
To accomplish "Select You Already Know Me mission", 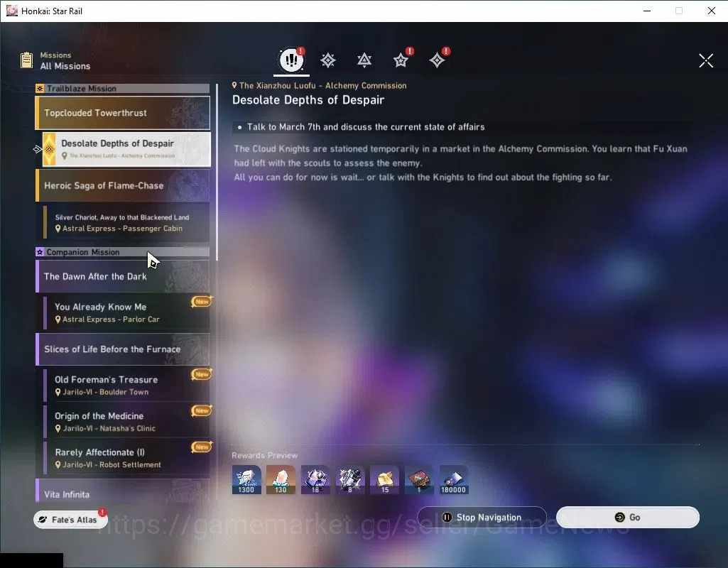I will click(126, 313).
